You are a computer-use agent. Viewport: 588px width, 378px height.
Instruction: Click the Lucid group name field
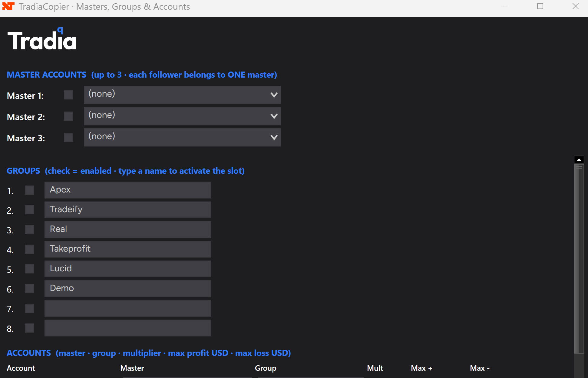(x=128, y=269)
